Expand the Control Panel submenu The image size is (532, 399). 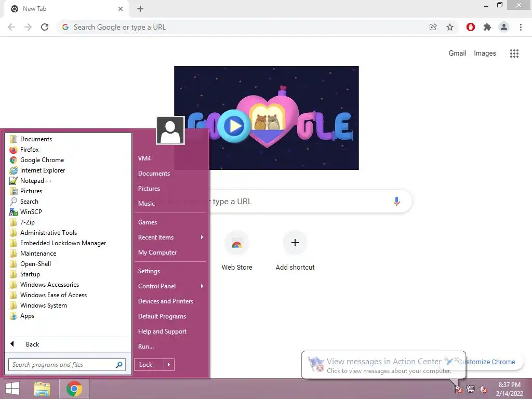170,286
